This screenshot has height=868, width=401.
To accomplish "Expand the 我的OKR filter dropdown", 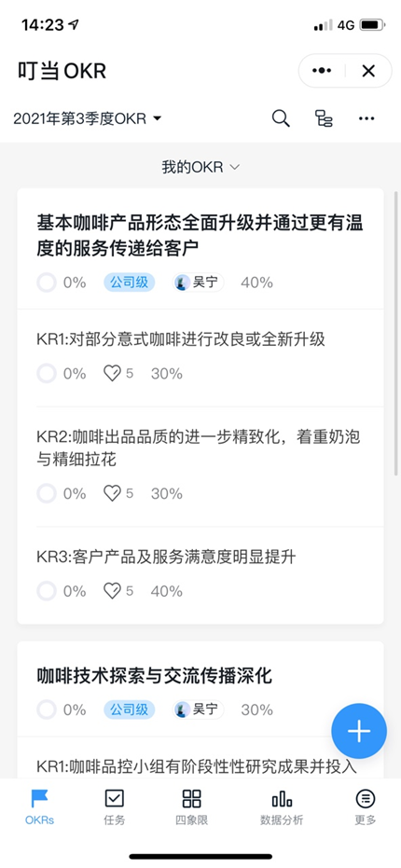I will [200, 167].
